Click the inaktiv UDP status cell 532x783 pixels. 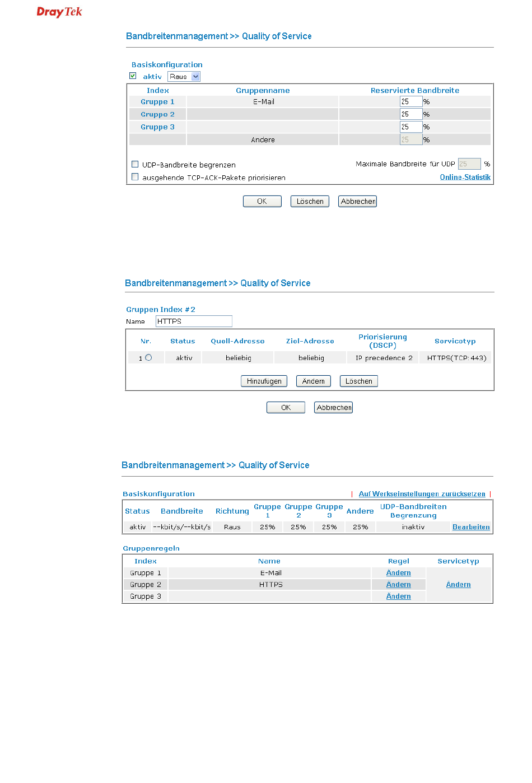[x=413, y=527]
